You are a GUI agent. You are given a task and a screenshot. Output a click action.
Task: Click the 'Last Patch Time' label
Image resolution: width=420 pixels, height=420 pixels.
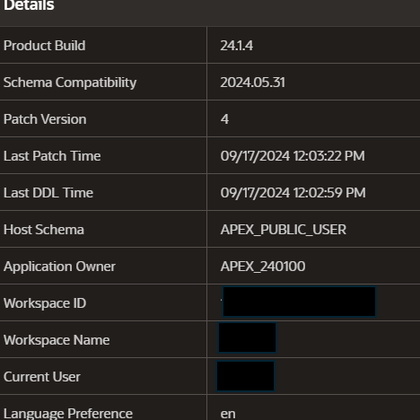[52, 156]
